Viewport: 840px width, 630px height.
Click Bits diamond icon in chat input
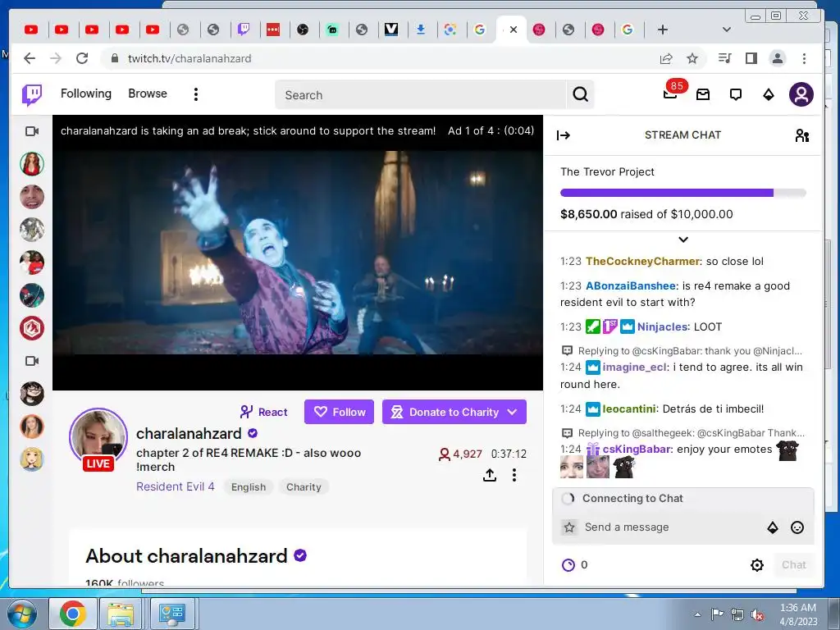tap(773, 527)
